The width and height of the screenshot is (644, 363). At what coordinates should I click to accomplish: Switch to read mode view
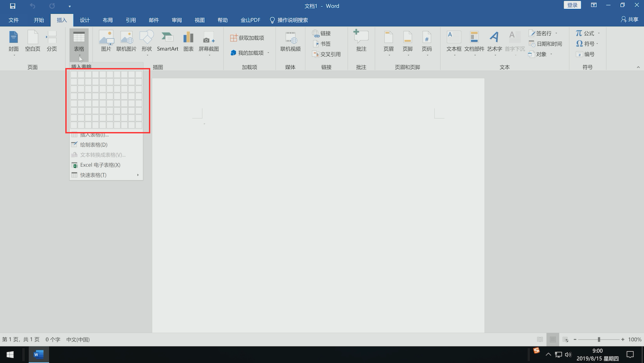point(540,340)
